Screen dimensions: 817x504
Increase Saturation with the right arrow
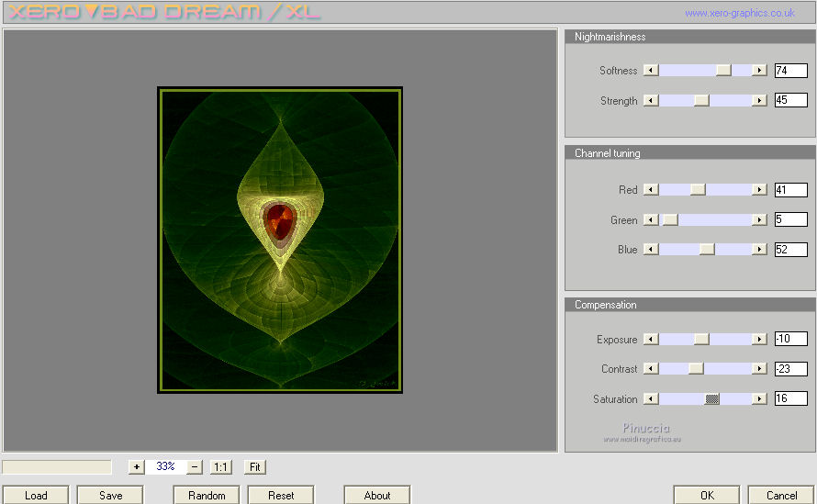coord(759,398)
